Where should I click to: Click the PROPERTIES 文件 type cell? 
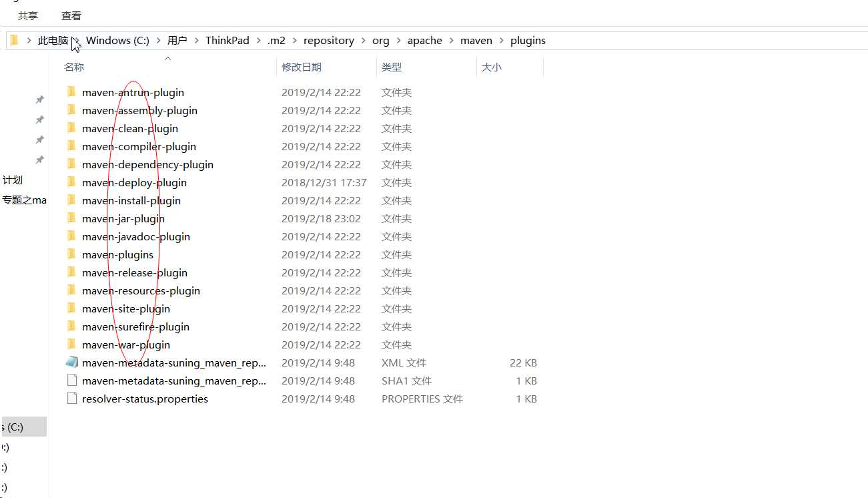click(422, 399)
